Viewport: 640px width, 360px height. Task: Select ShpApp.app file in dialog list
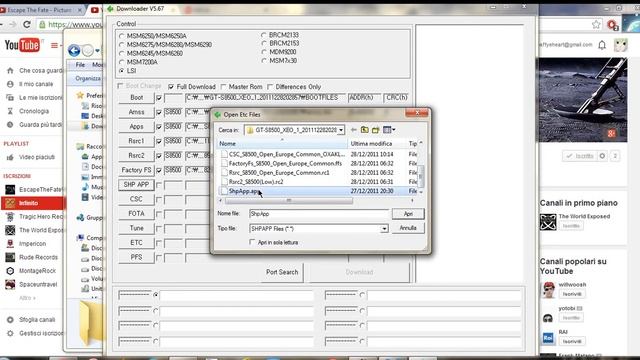(x=244, y=191)
